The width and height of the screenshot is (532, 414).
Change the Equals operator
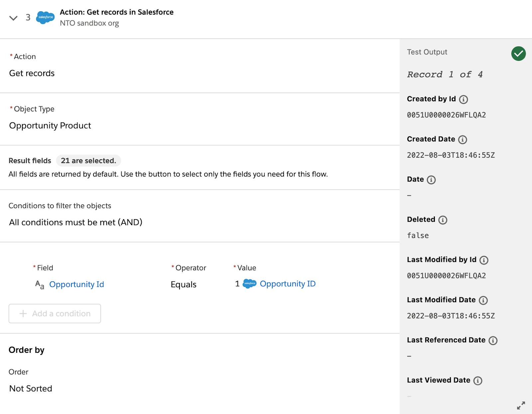[x=184, y=285]
